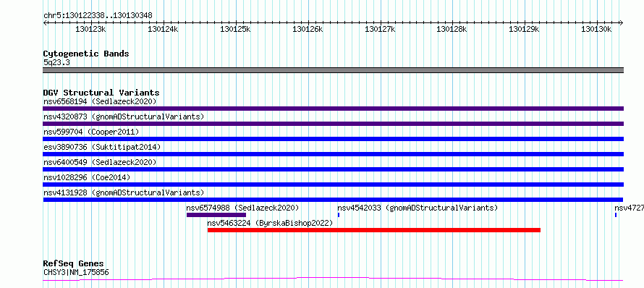Click the 130130k ruler tick label

tap(596, 29)
